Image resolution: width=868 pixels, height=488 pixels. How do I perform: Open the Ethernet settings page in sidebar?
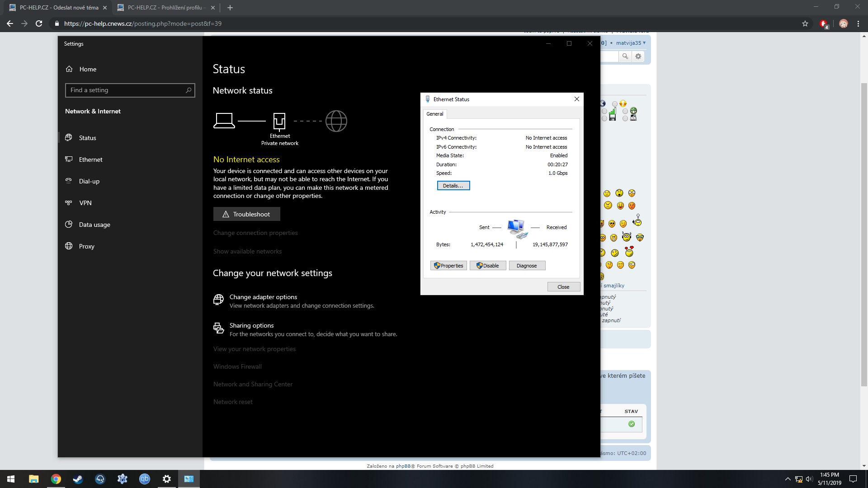pyautogui.click(x=90, y=160)
